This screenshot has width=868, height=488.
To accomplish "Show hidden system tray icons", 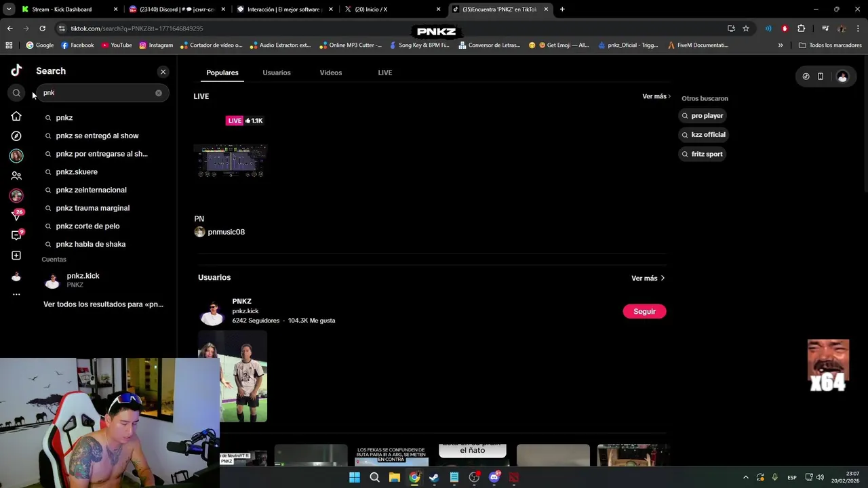I will (745, 477).
